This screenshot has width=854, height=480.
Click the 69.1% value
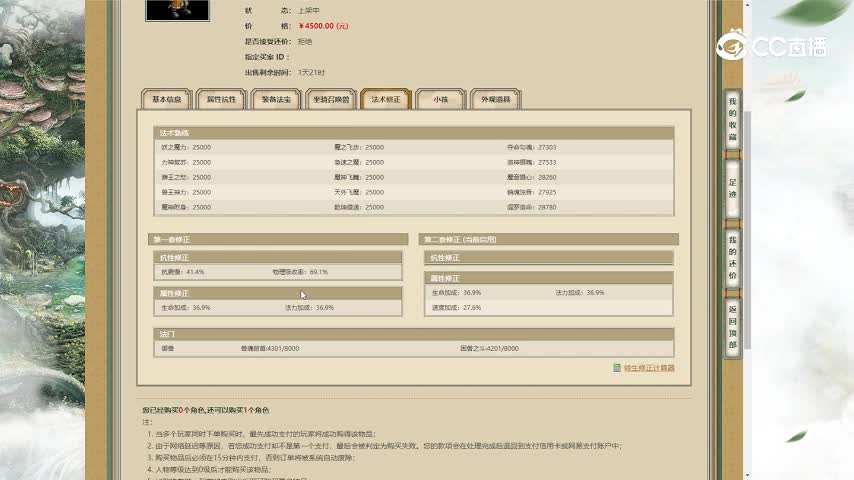pos(319,272)
